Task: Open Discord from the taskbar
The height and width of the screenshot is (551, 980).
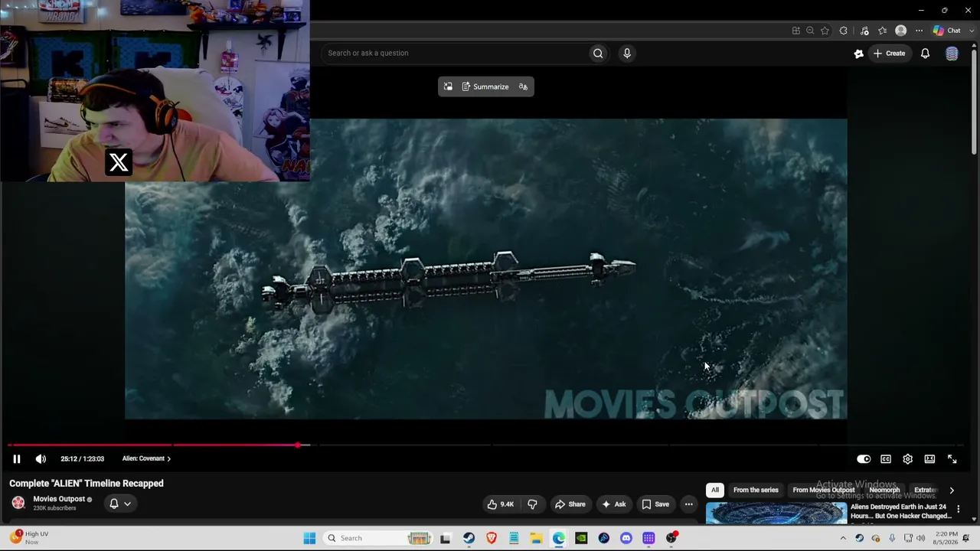Action: (x=626, y=538)
